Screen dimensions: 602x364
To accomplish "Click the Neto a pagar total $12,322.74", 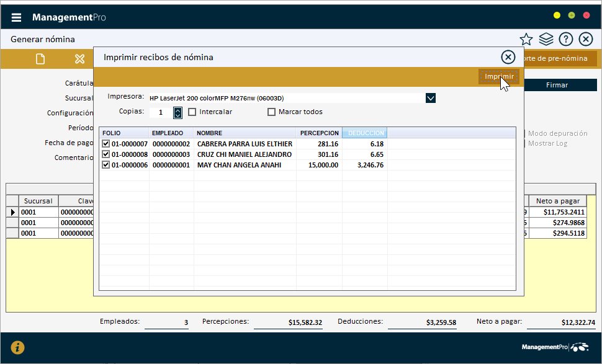I will click(x=561, y=322).
